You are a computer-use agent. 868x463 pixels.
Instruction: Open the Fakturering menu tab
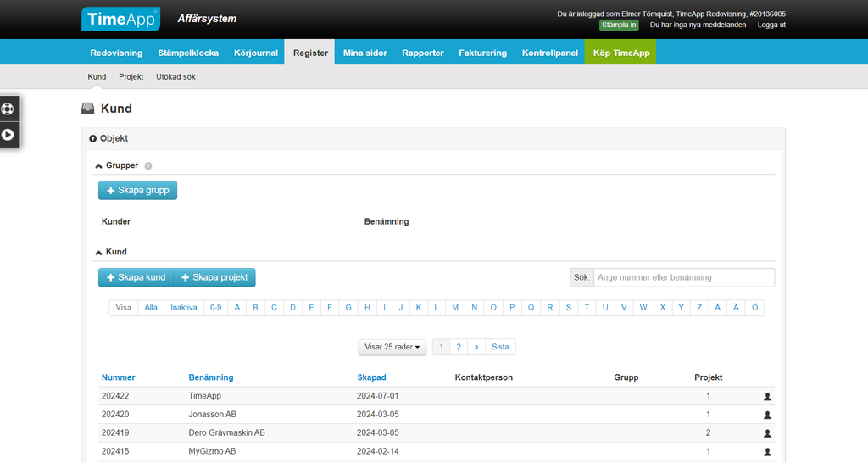tap(482, 53)
